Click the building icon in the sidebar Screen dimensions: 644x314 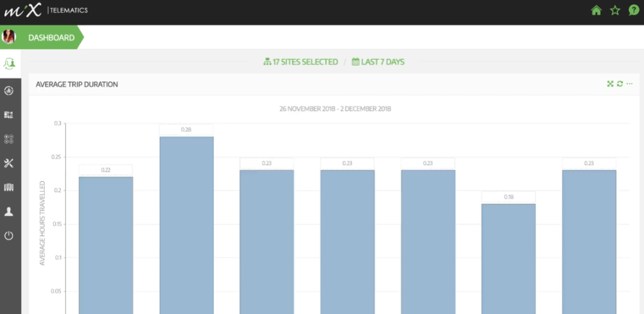(x=9, y=188)
